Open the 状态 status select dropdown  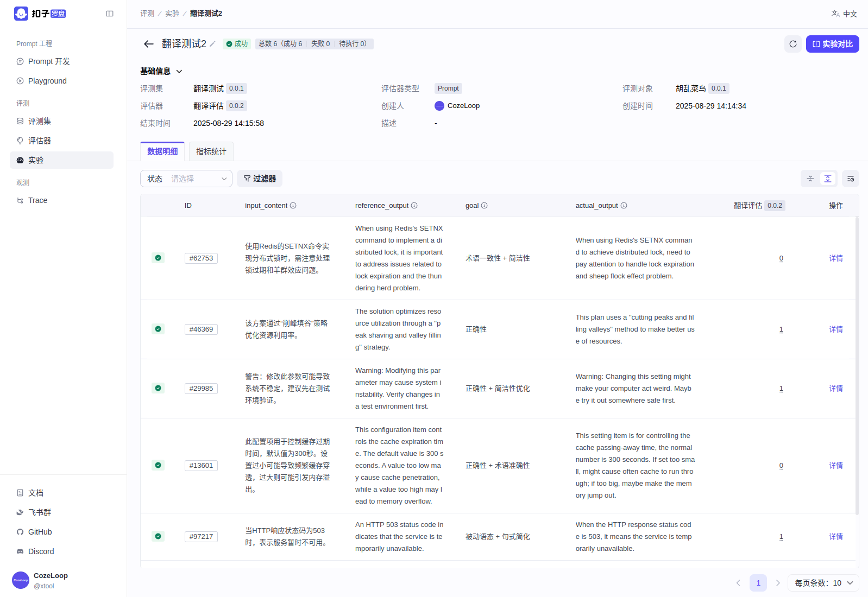[x=186, y=179]
